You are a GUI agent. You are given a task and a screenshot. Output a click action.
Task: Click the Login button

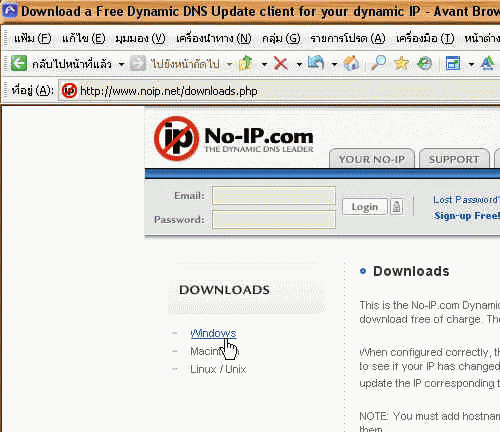(x=365, y=207)
